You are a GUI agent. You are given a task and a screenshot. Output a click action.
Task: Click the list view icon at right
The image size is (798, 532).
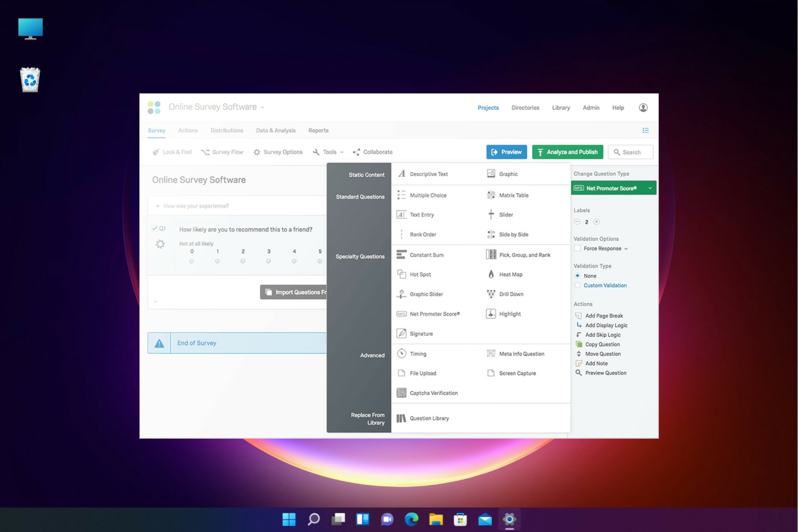click(645, 131)
